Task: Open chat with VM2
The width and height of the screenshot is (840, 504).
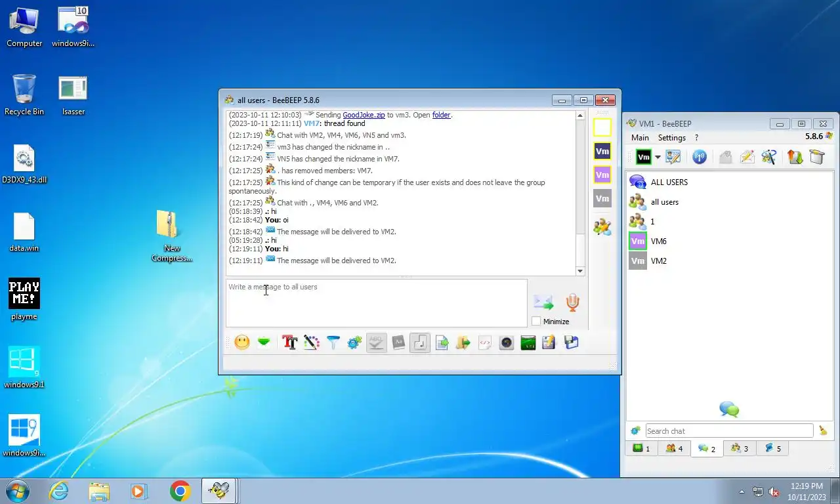Action: point(729,261)
